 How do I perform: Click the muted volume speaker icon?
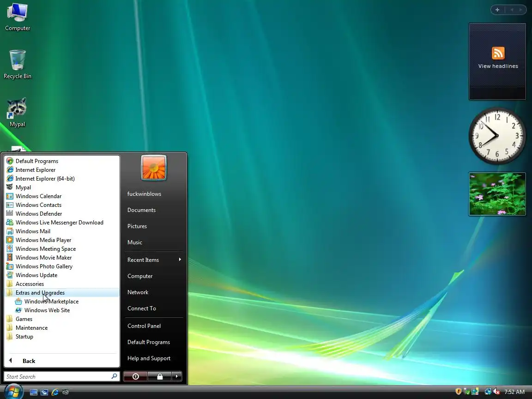[x=496, y=392]
